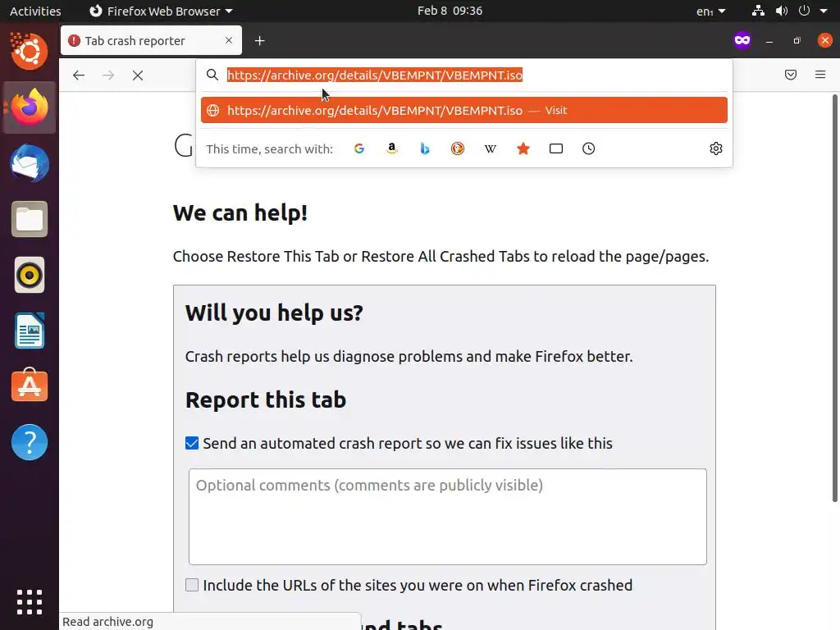The height and width of the screenshot is (630, 840).
Task: Launch Rhythmbox from dock
Action: pyautogui.click(x=30, y=276)
